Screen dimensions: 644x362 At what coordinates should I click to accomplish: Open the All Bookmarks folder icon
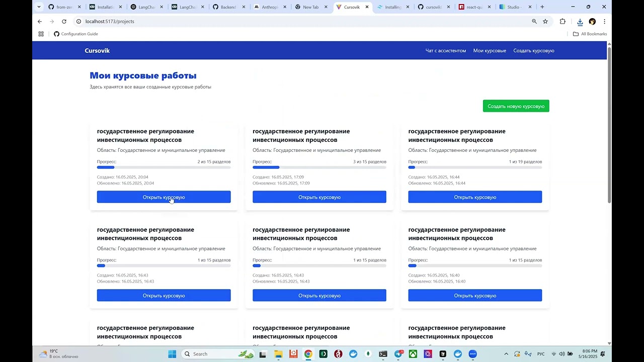[575, 34]
